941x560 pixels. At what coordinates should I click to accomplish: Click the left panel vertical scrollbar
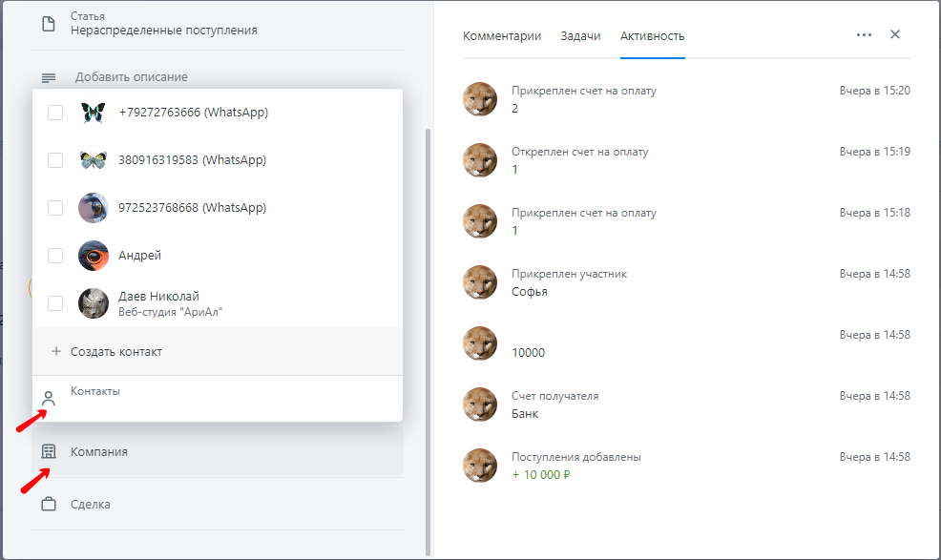[x=428, y=342]
